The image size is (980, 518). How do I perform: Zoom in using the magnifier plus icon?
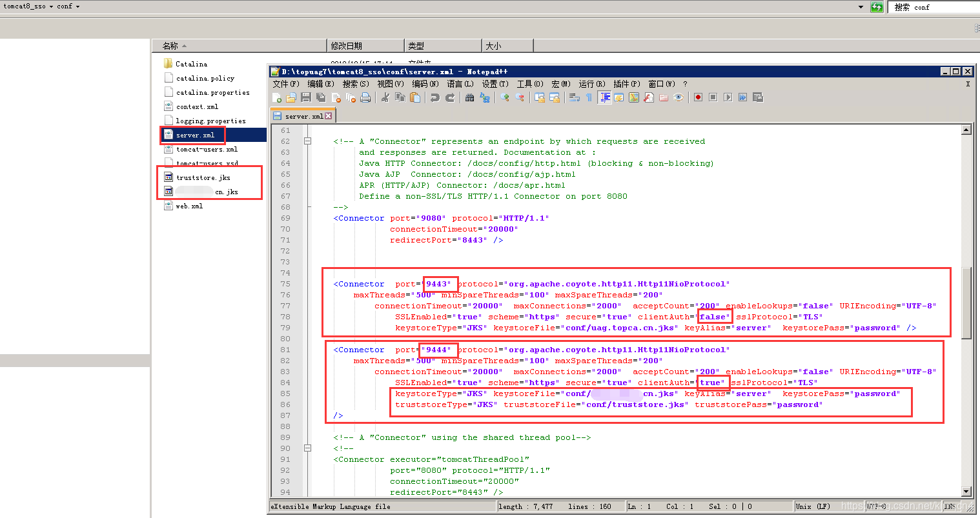coord(505,97)
